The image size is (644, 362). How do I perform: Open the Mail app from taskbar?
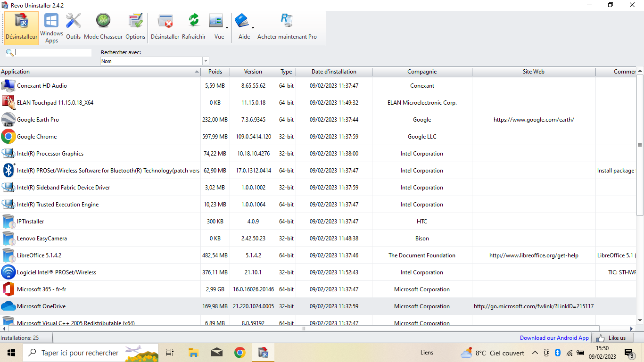click(217, 353)
